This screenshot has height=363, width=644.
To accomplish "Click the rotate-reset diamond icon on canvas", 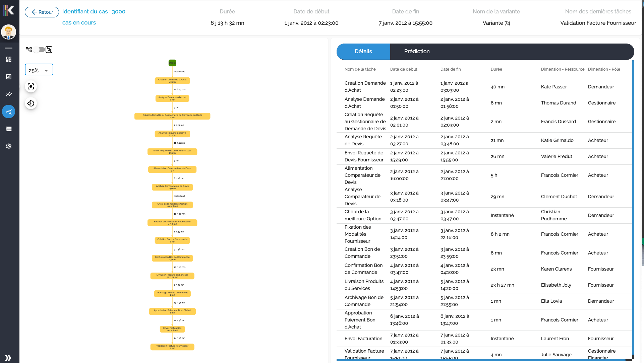I will point(31,103).
